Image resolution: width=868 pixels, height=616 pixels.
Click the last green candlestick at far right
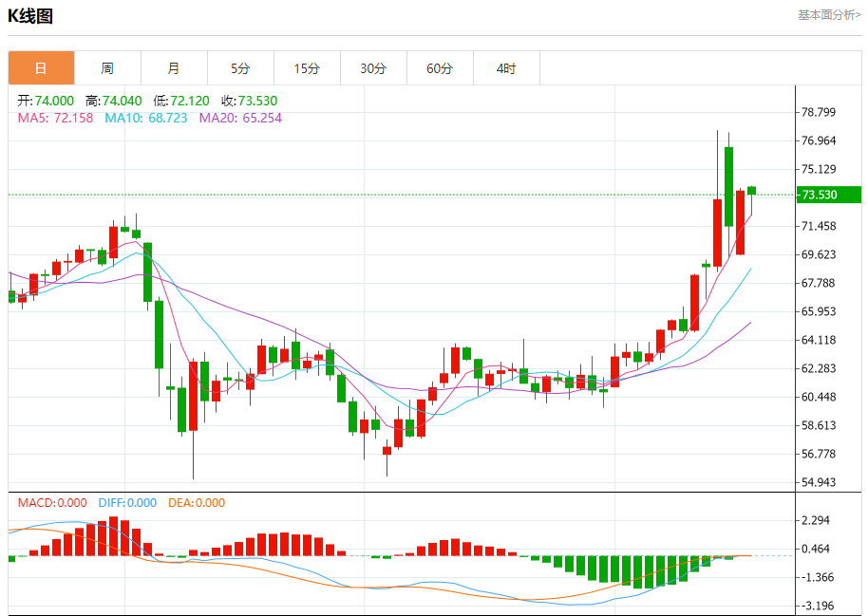[x=751, y=191]
